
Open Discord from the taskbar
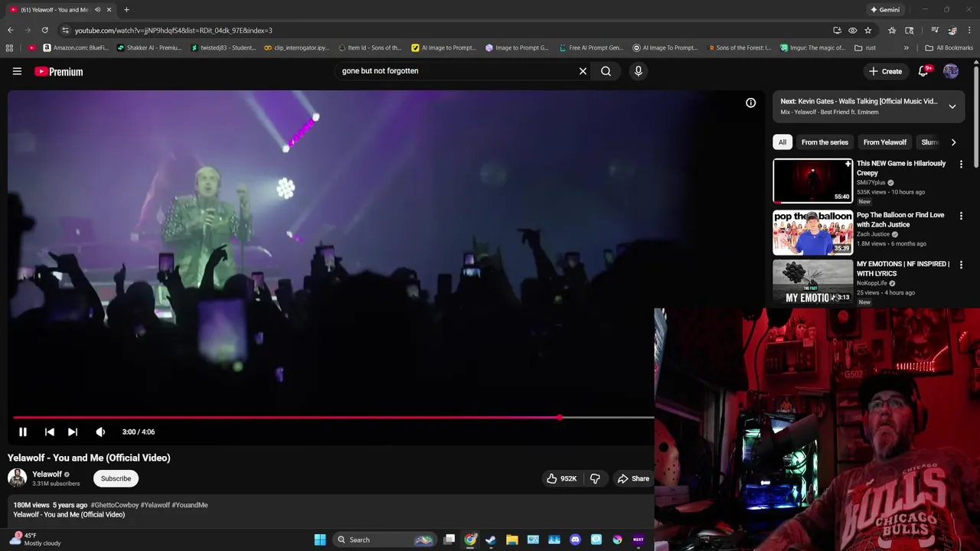[x=575, y=540]
